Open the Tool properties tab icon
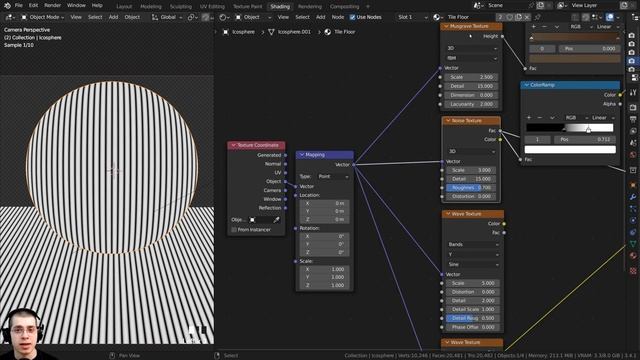 (633, 93)
